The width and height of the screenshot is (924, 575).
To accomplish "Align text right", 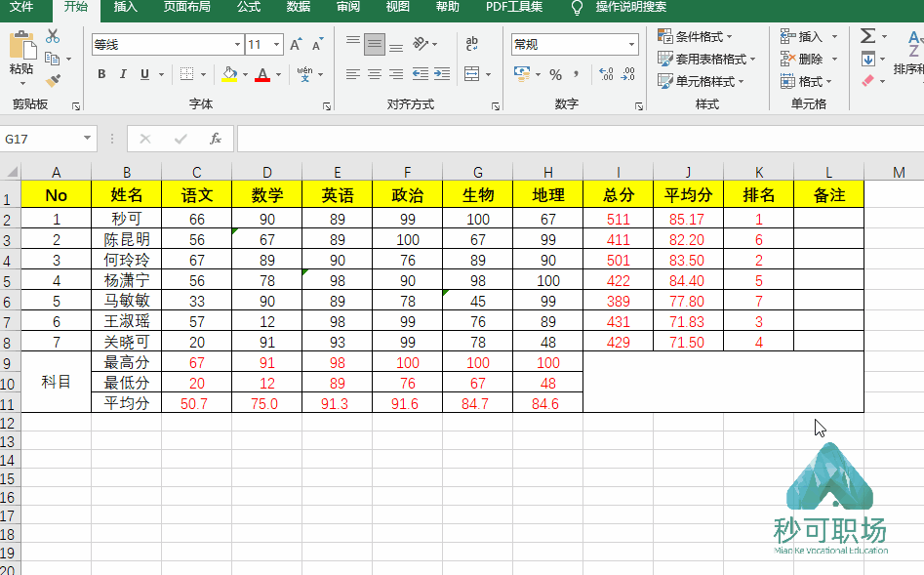I will click(x=396, y=74).
